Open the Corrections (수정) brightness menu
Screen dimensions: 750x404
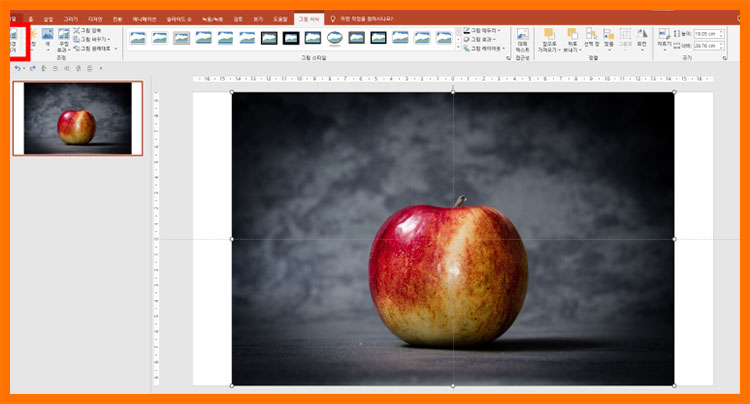pos(33,40)
